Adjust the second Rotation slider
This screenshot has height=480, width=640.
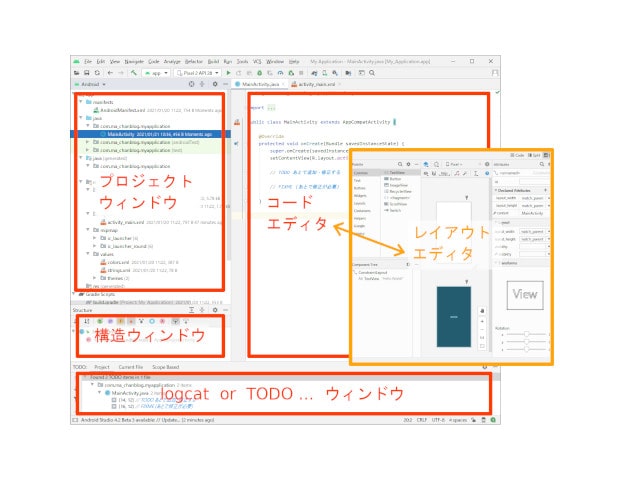click(x=526, y=342)
